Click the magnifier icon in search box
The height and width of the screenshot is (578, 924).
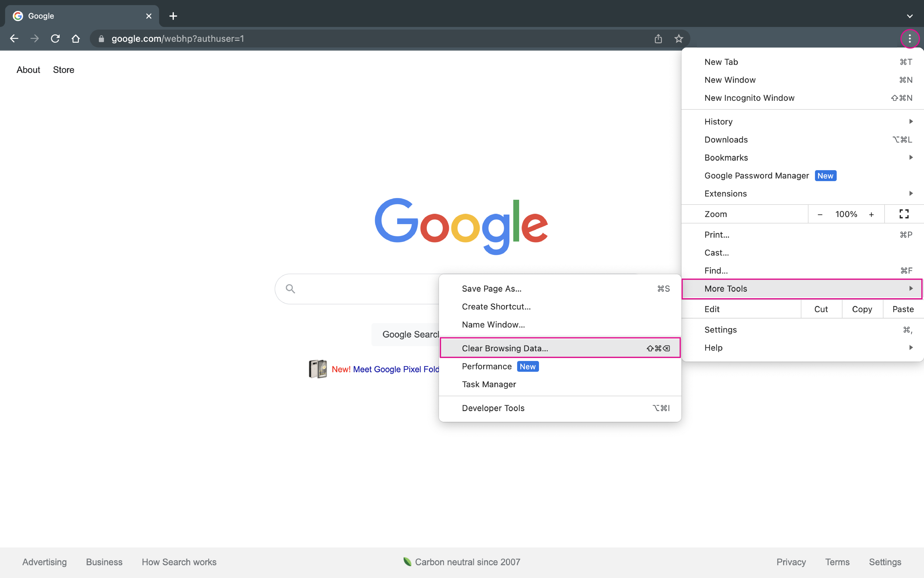pos(291,289)
